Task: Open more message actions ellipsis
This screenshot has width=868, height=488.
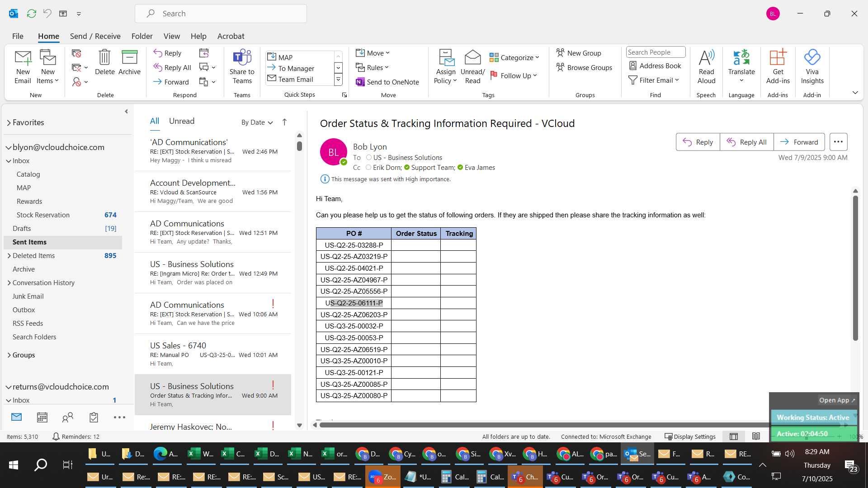Action: tap(838, 142)
